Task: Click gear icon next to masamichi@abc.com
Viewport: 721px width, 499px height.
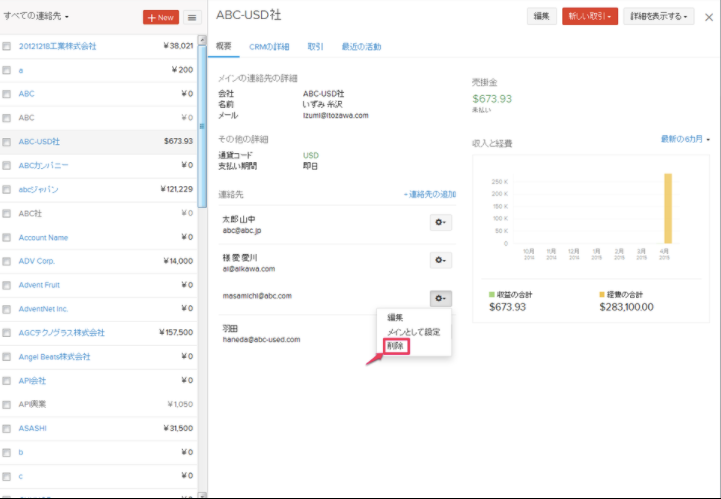Action: 440,298
